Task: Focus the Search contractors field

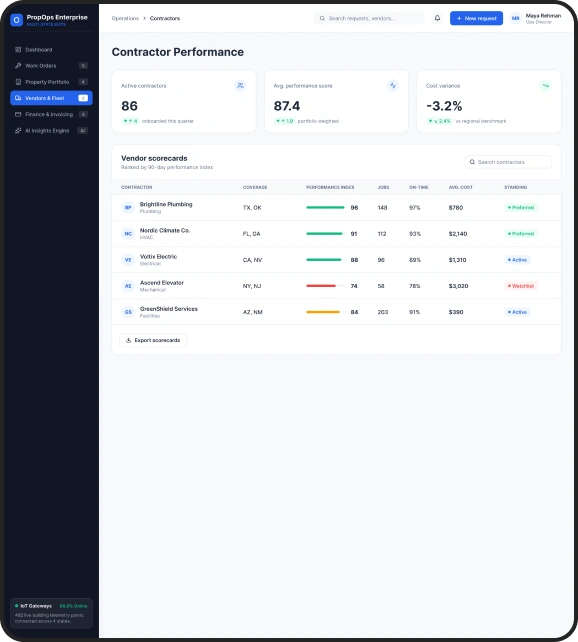Action: 508,162
